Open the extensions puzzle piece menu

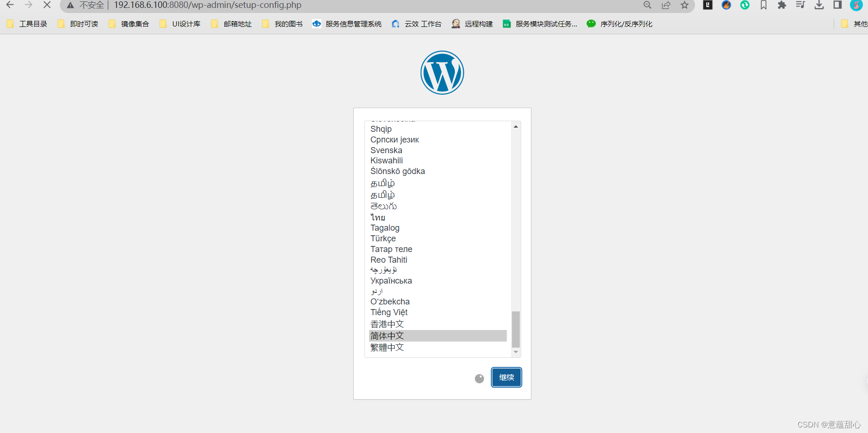782,5
